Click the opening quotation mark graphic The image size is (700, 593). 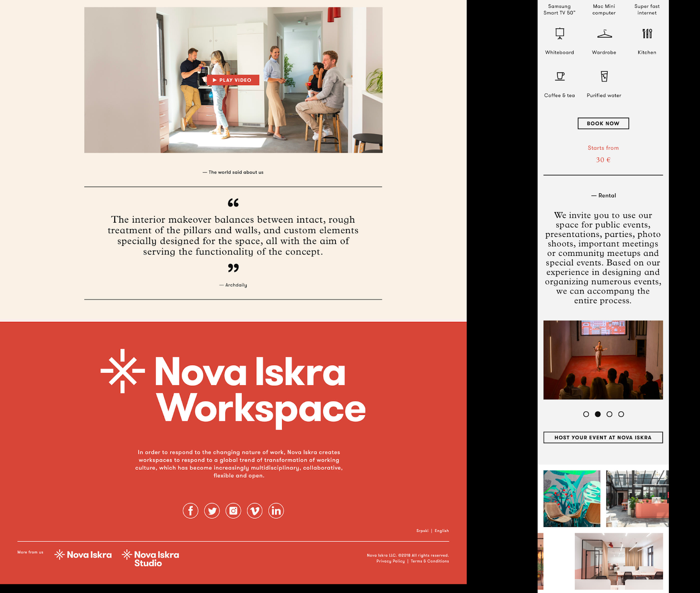(x=233, y=202)
